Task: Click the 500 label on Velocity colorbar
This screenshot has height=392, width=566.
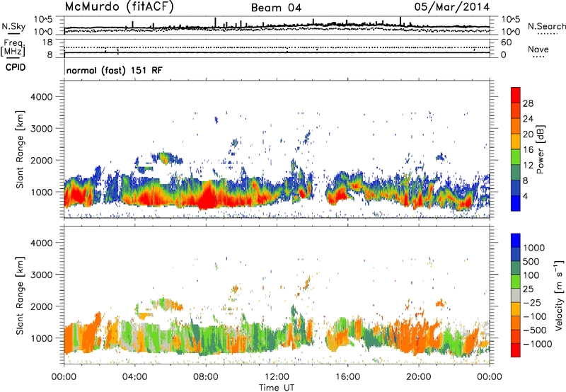Action: click(533, 262)
